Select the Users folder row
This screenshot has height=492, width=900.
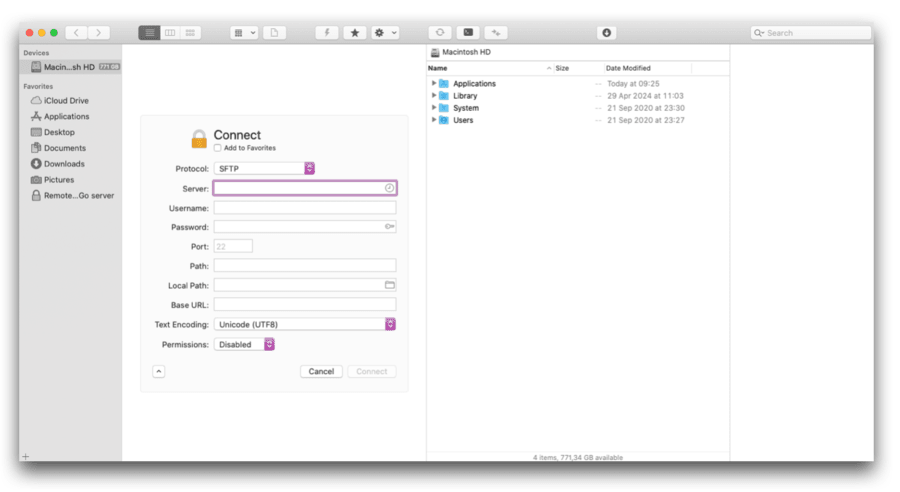coord(578,120)
